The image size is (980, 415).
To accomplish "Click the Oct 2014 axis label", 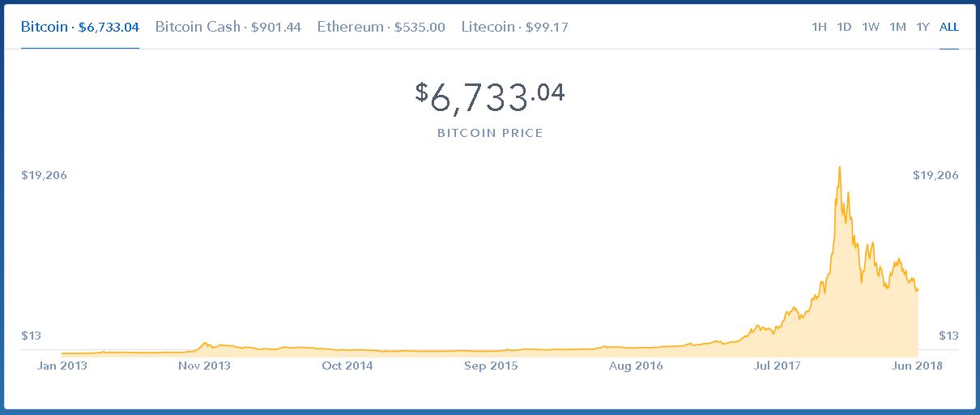I will click(x=347, y=366).
